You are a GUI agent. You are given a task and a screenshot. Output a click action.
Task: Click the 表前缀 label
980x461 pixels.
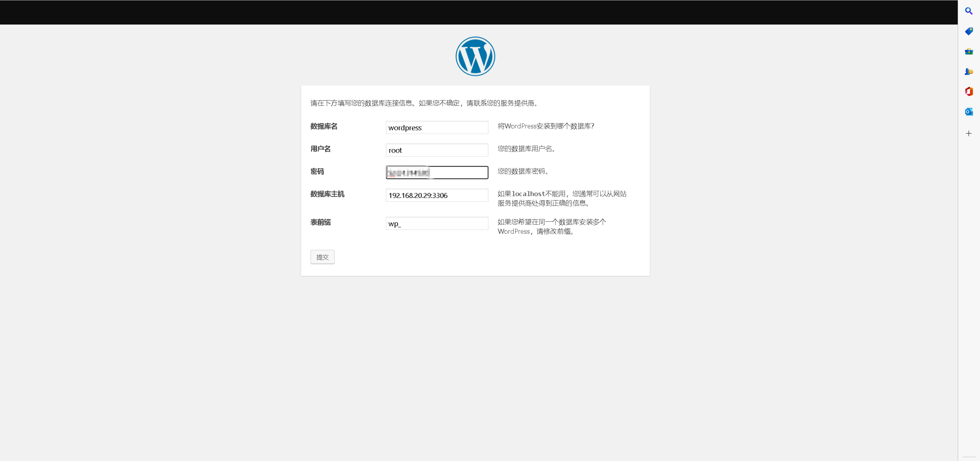pyautogui.click(x=320, y=222)
